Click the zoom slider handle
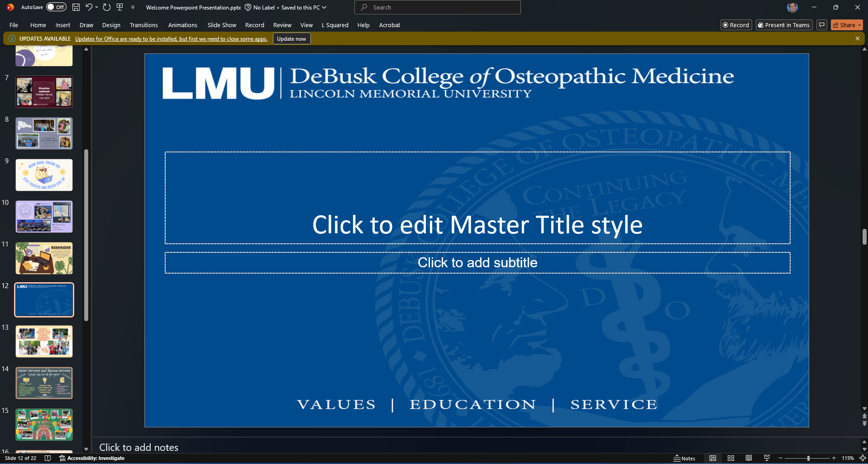The height and width of the screenshot is (464, 868). point(808,458)
